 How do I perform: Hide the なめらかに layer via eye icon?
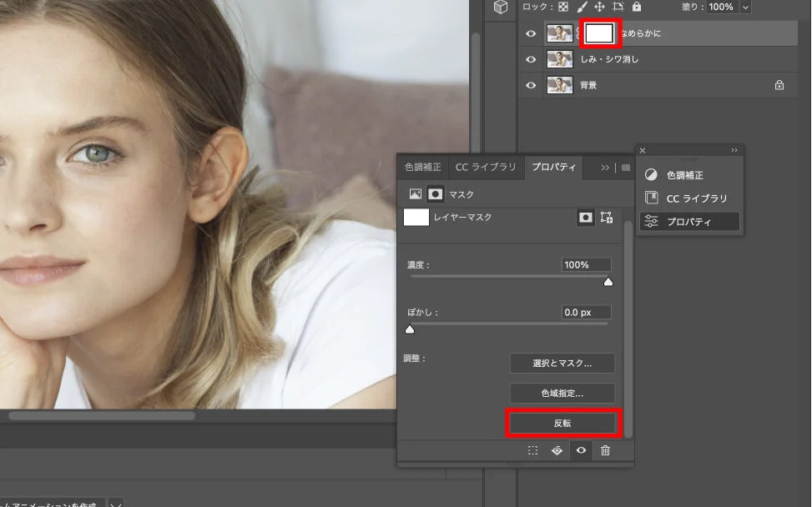point(531,34)
